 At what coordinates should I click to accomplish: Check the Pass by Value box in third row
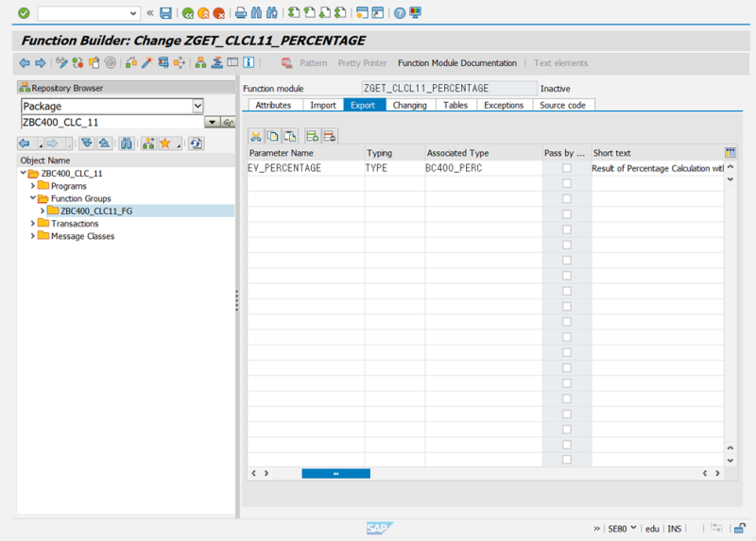pos(567,198)
